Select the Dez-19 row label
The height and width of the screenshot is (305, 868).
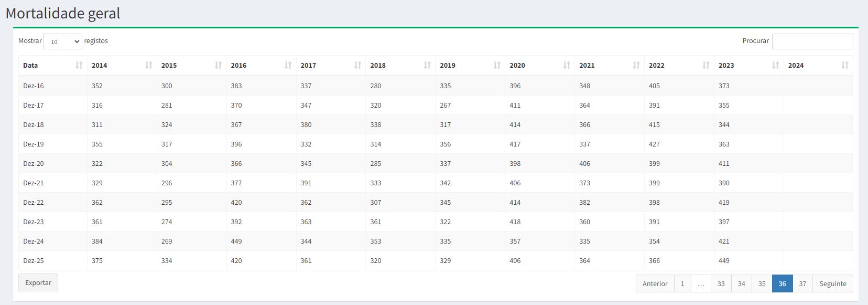pyautogui.click(x=34, y=144)
